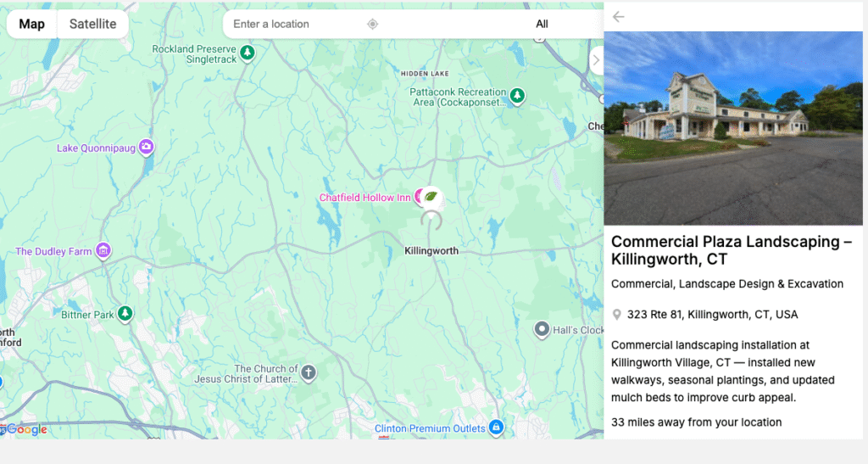This screenshot has height=464, width=868.
Task: Click the church marker icon
Action: [309, 372]
